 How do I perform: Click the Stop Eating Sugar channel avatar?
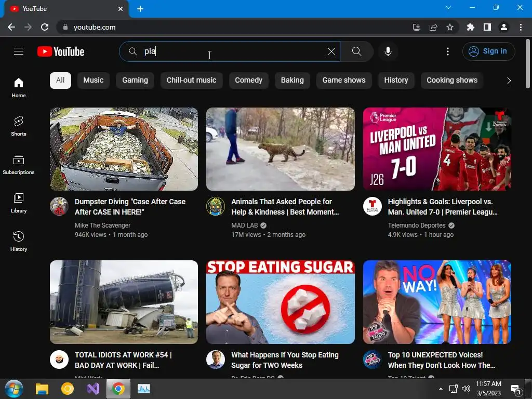216,360
